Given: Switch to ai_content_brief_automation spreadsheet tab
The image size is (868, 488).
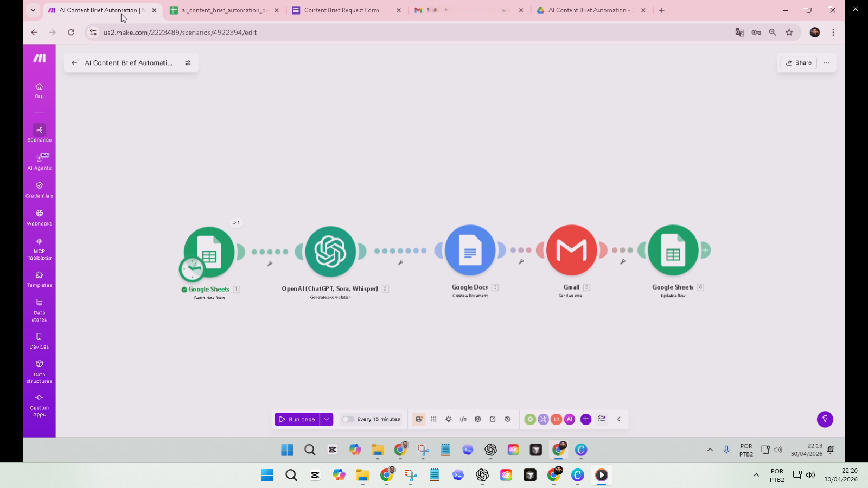Looking at the screenshot, I should (x=225, y=10).
